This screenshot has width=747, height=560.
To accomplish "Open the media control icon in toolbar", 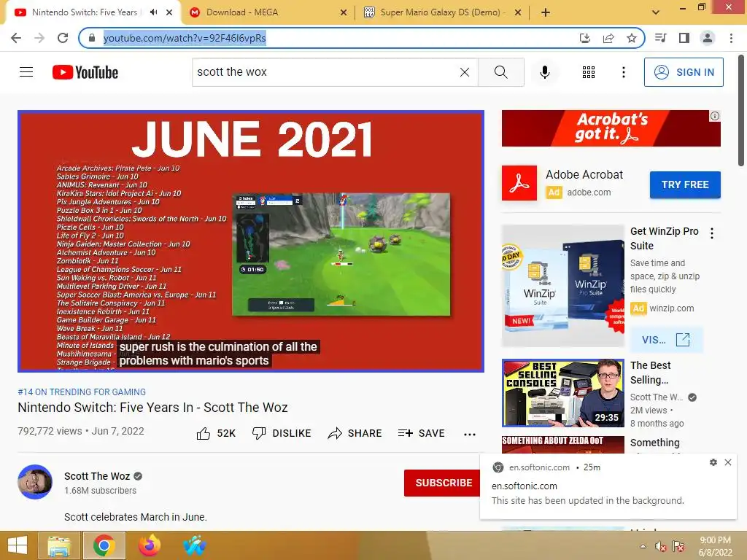I will pyautogui.click(x=660, y=38).
